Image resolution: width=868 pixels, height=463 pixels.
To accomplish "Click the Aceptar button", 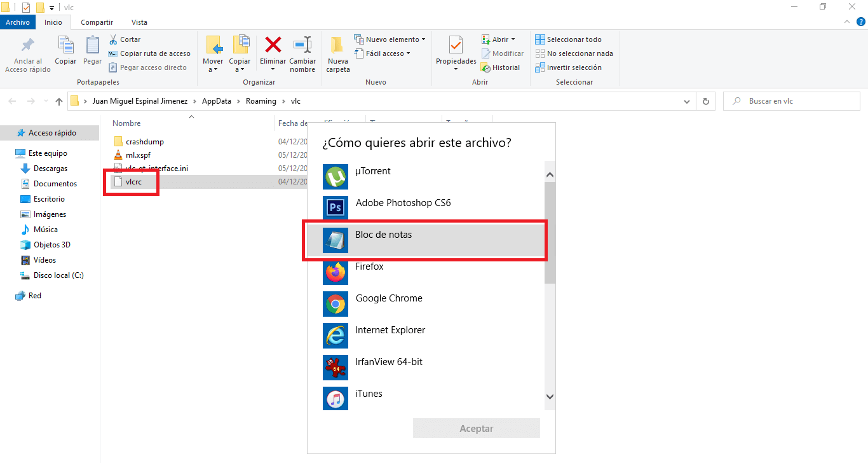I will coord(477,428).
